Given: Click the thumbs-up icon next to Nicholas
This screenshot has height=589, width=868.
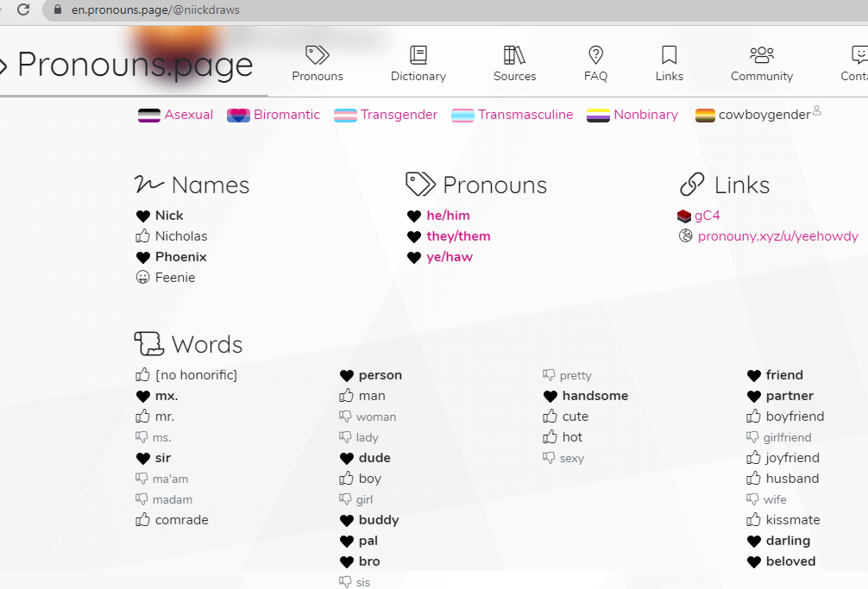Looking at the screenshot, I should [143, 236].
